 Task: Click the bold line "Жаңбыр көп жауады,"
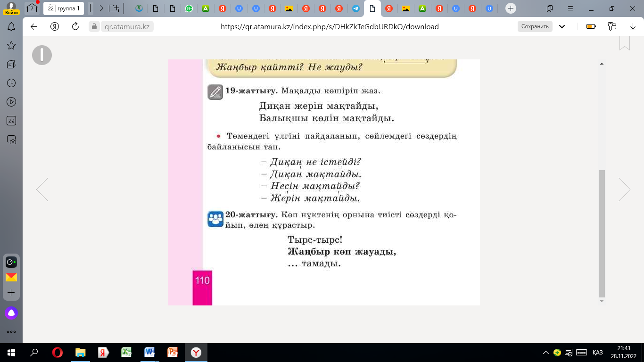[342, 252]
